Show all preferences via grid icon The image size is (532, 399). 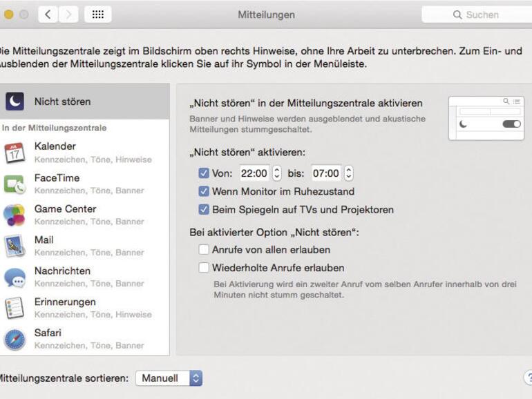pos(97,14)
